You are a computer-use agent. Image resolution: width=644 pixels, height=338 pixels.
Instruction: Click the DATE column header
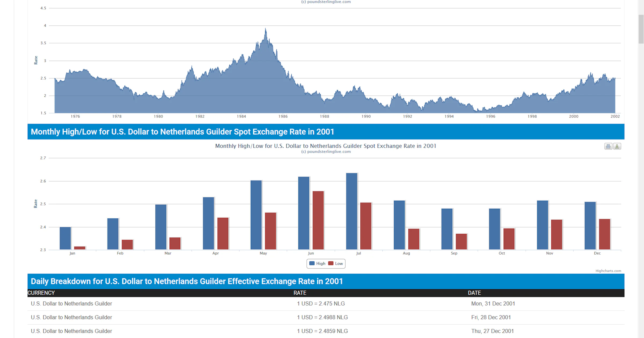pos(474,293)
